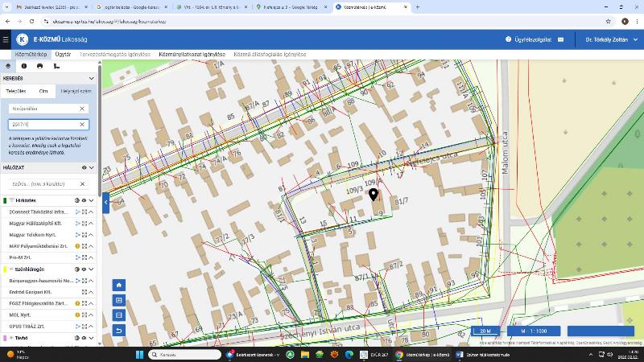Open the info panel icon in sidebar toolbar
The width and height of the screenshot is (644, 362).
coord(23,66)
